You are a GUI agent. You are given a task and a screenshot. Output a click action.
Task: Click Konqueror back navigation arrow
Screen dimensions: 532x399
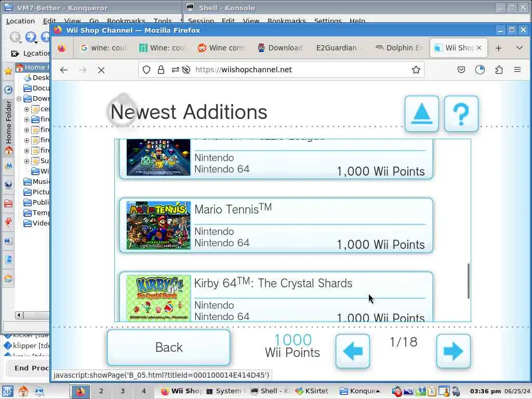coord(15,37)
